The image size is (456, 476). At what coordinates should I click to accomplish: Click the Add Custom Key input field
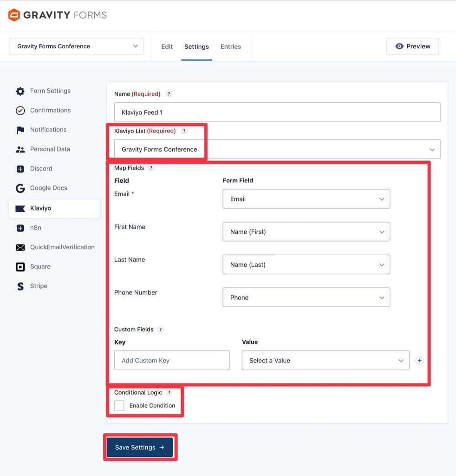coord(172,360)
